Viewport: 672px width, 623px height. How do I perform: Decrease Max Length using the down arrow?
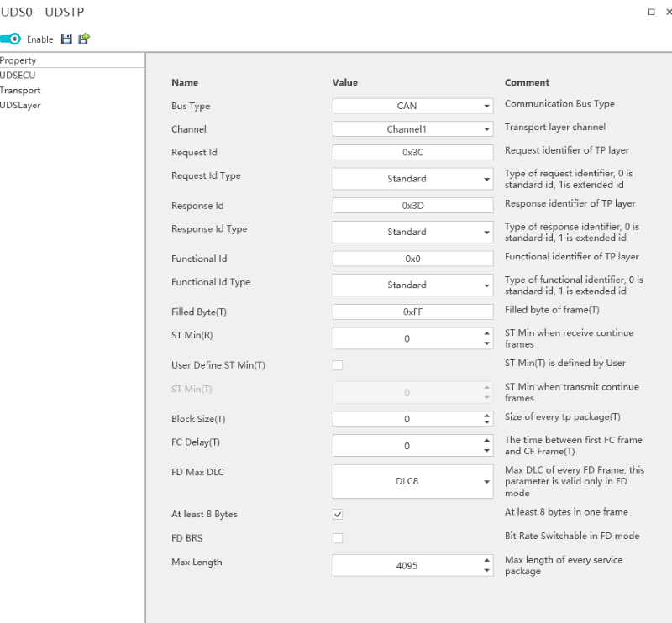tap(486, 571)
